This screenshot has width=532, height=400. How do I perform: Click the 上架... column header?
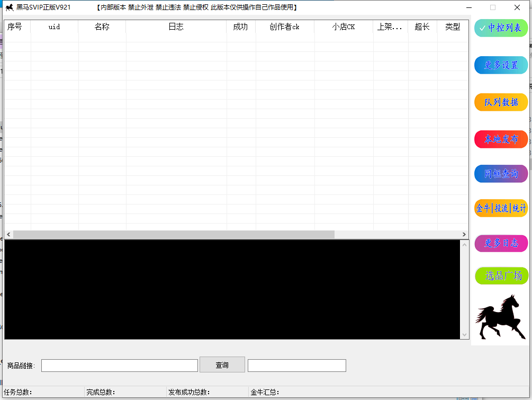391,27
